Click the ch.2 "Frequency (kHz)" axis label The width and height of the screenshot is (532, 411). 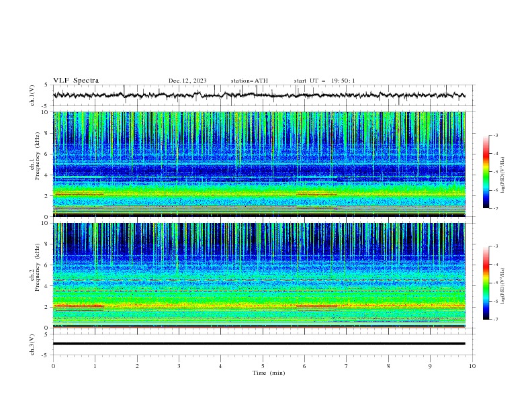(38, 267)
